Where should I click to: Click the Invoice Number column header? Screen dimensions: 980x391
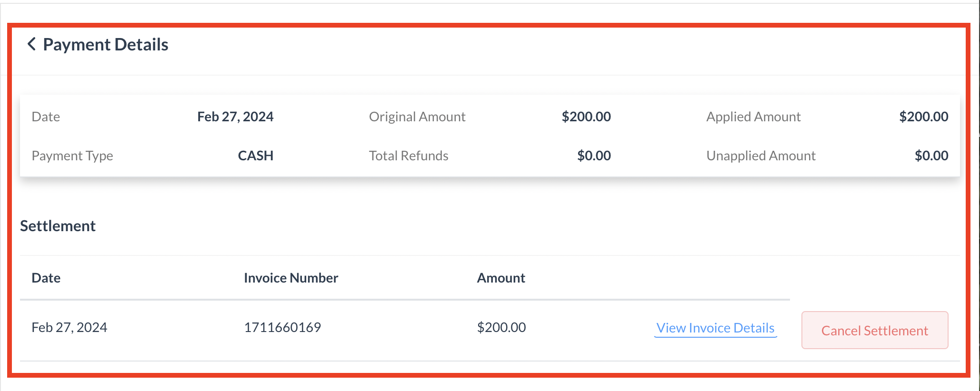pyautogui.click(x=291, y=278)
